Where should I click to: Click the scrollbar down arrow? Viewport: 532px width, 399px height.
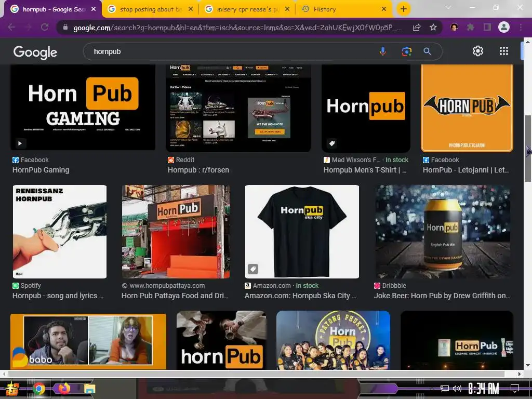tap(528, 365)
